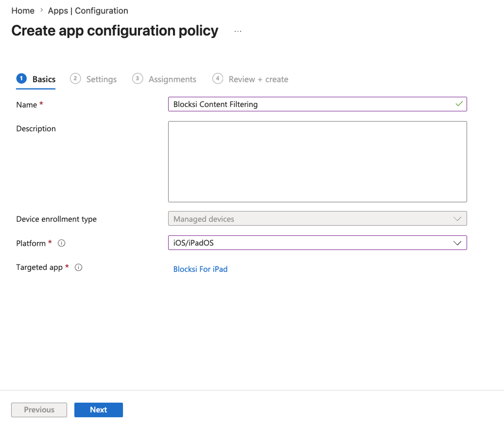Click inside the Description text area
Screen dimensions: 504x426
point(317,162)
